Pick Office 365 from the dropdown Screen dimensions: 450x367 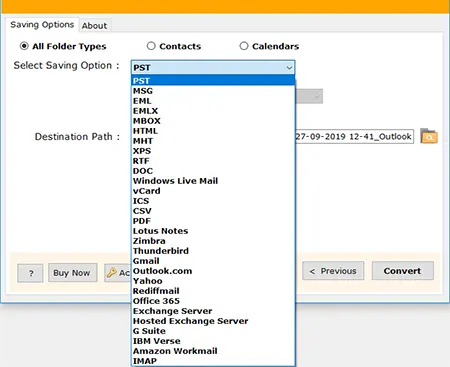point(213,301)
